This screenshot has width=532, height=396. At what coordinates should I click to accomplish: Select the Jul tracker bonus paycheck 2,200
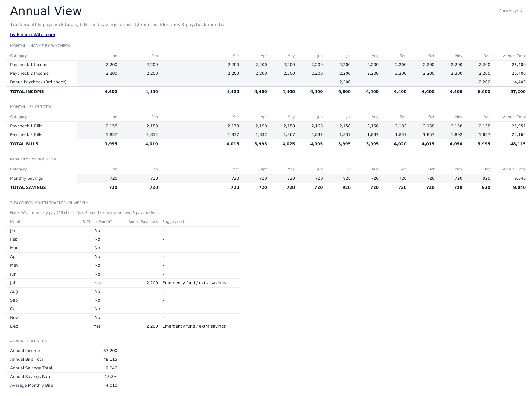(x=152, y=283)
